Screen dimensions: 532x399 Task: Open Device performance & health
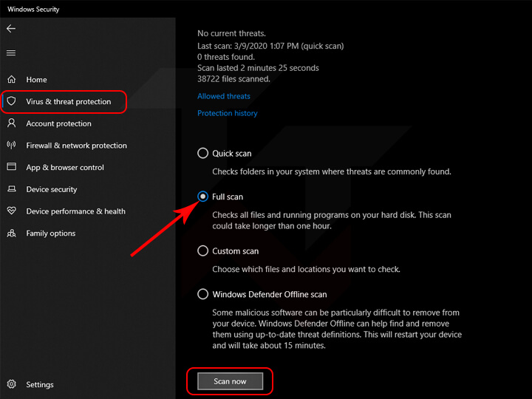coord(75,211)
